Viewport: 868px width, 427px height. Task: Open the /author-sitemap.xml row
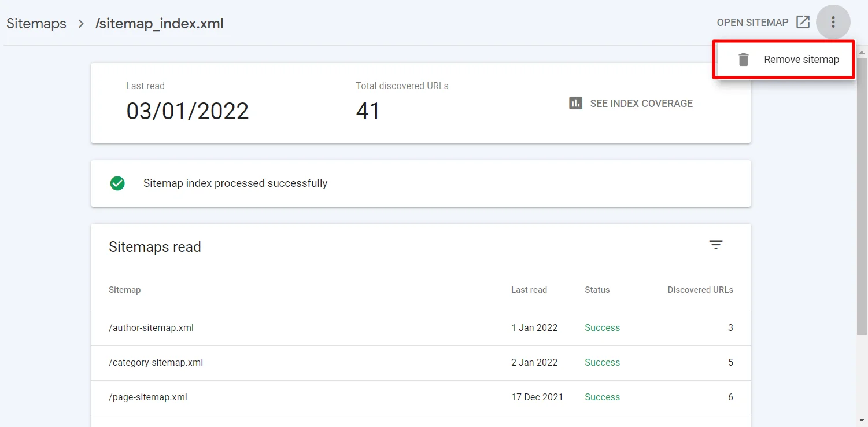421,328
